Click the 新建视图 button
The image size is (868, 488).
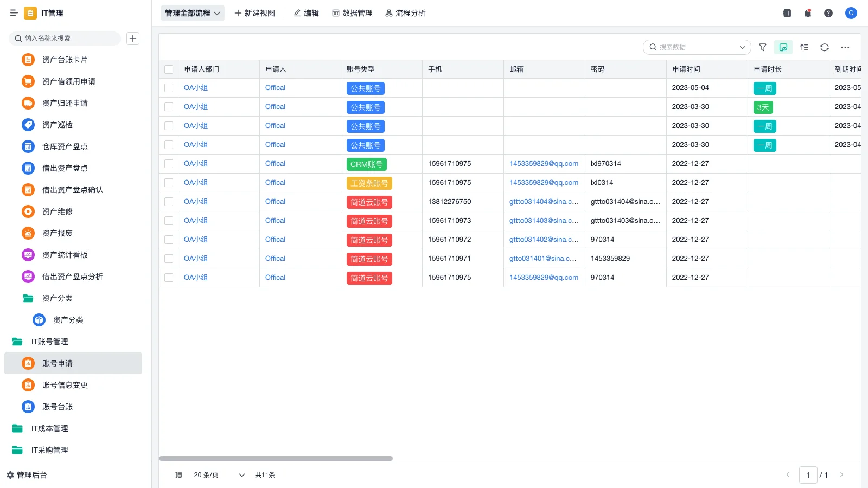[x=254, y=13]
